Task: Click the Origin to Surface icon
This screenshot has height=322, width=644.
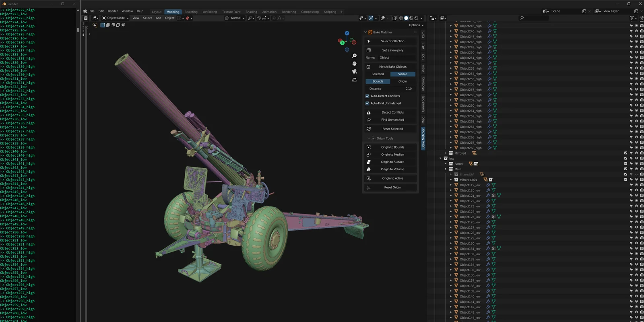Action: pos(369,162)
